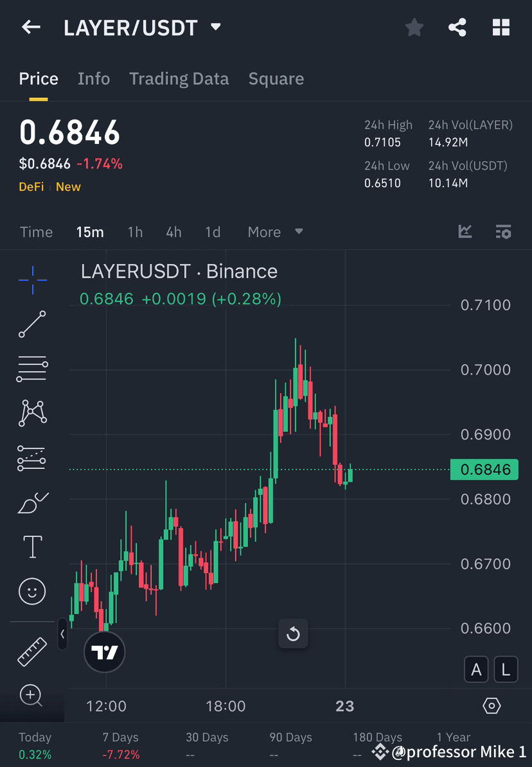
Task: Toggle LAYER/USDT as a favorite
Action: [414, 28]
